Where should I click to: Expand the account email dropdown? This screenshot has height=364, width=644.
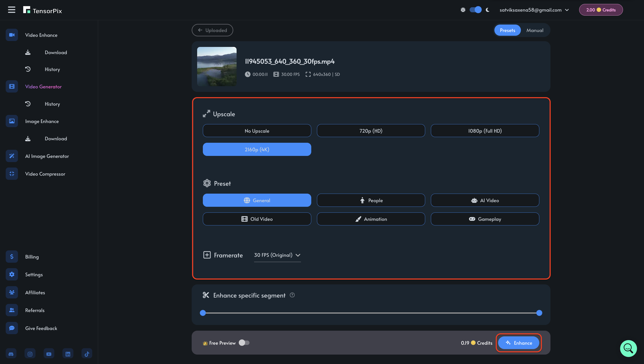(534, 10)
